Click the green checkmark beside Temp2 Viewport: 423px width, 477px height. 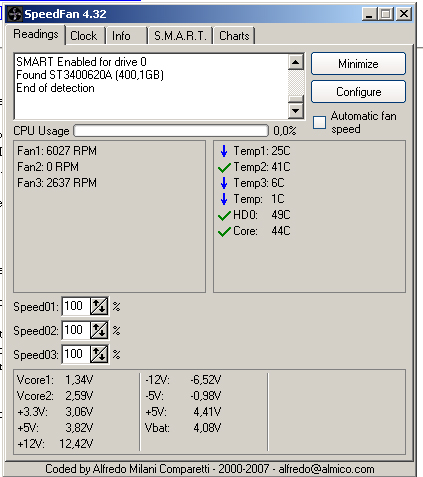click(224, 167)
